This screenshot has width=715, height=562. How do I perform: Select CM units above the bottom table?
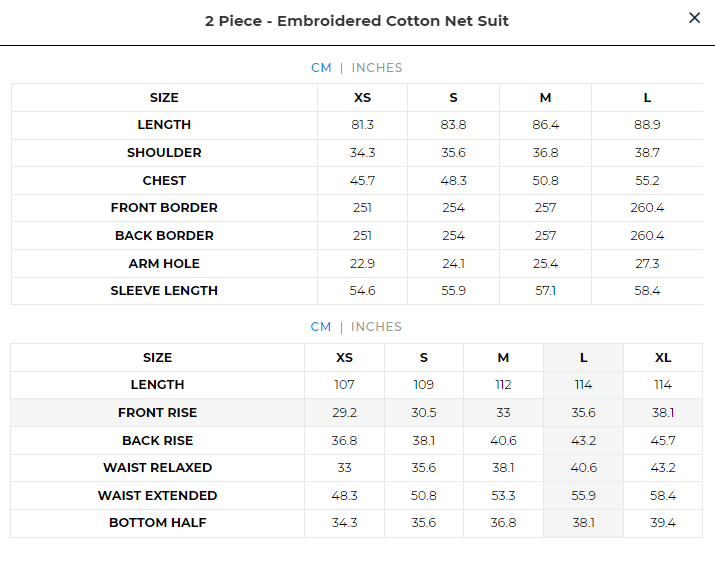[x=321, y=327]
